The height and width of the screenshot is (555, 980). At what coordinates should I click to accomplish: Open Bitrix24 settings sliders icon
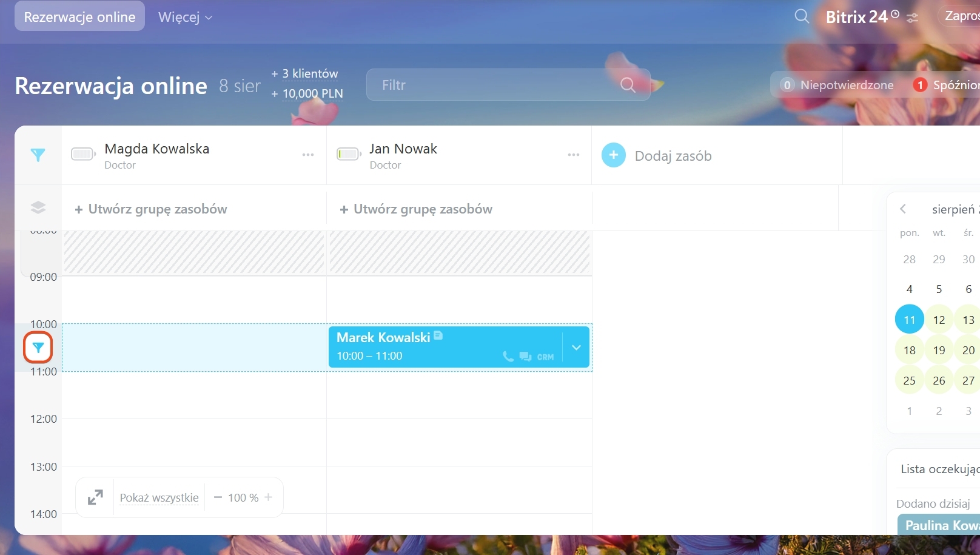(912, 18)
